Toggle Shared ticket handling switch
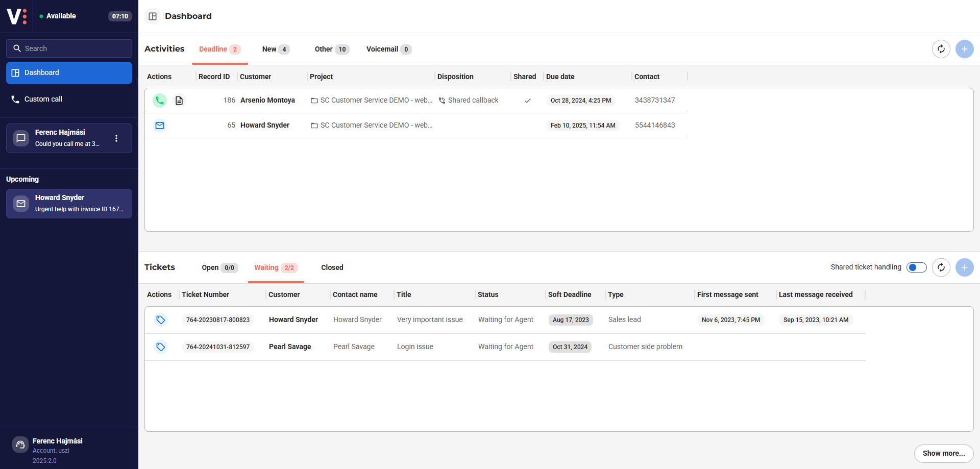Image resolution: width=980 pixels, height=469 pixels. pyautogui.click(x=916, y=267)
